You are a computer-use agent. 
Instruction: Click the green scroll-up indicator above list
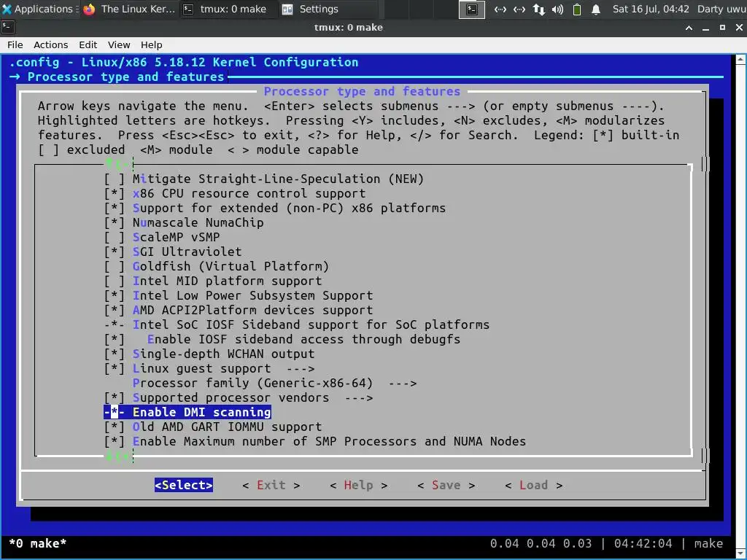pyautogui.click(x=117, y=164)
